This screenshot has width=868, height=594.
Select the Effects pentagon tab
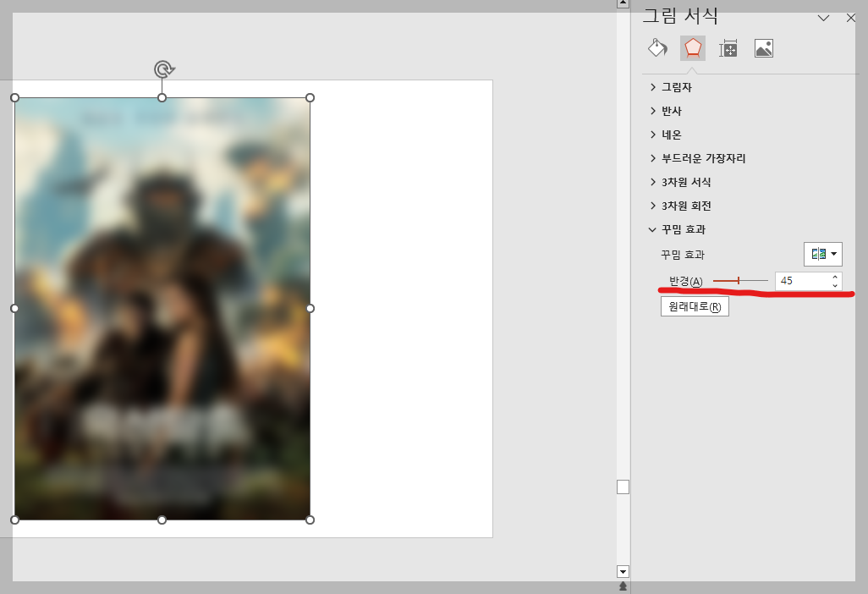(x=693, y=48)
